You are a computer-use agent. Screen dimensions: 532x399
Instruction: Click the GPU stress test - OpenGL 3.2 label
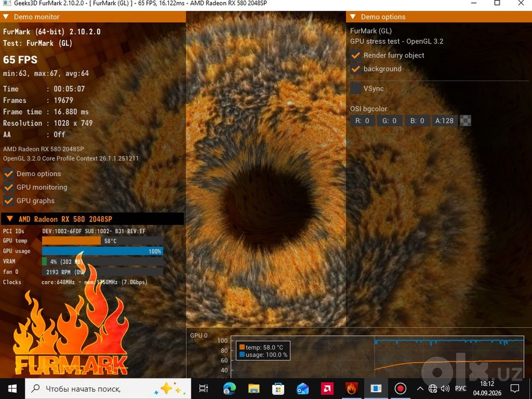pyautogui.click(x=397, y=42)
